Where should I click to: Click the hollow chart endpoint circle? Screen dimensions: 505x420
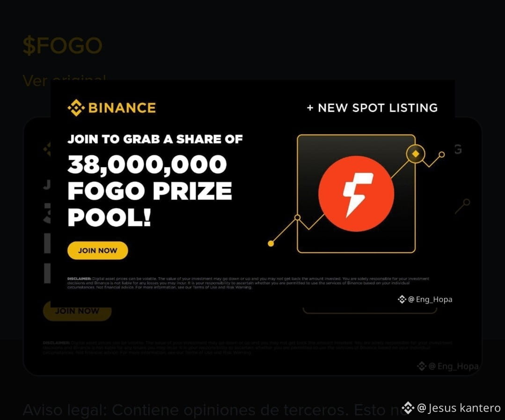pos(441,155)
